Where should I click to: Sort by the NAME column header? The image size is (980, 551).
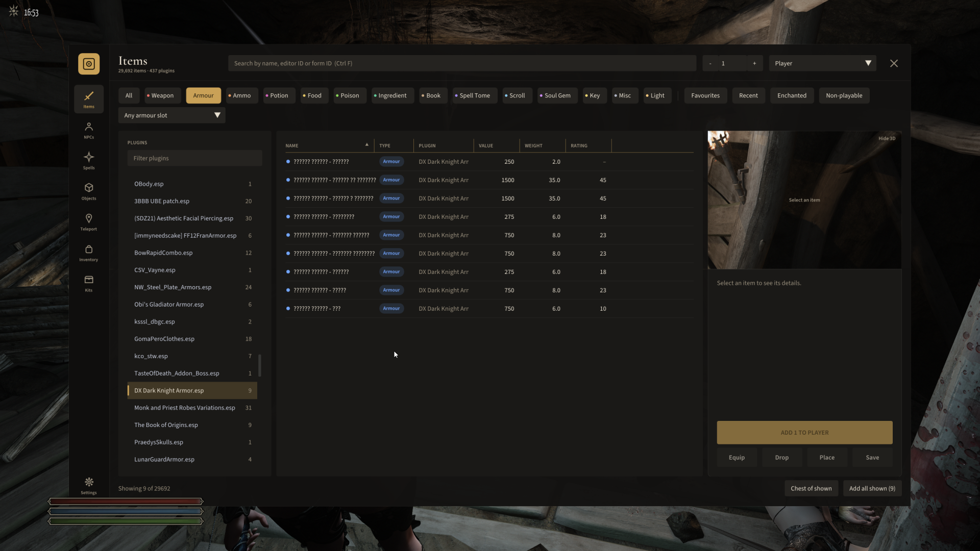[328, 145]
